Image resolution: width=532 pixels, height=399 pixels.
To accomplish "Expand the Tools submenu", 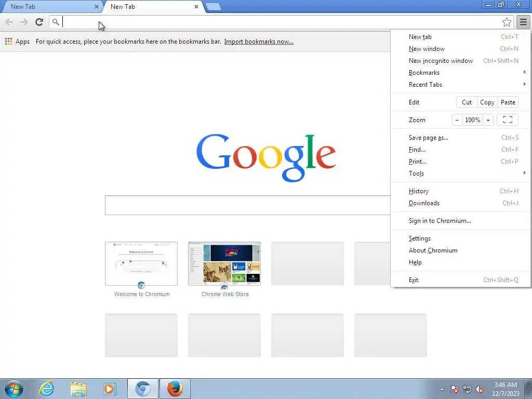I will (461, 174).
